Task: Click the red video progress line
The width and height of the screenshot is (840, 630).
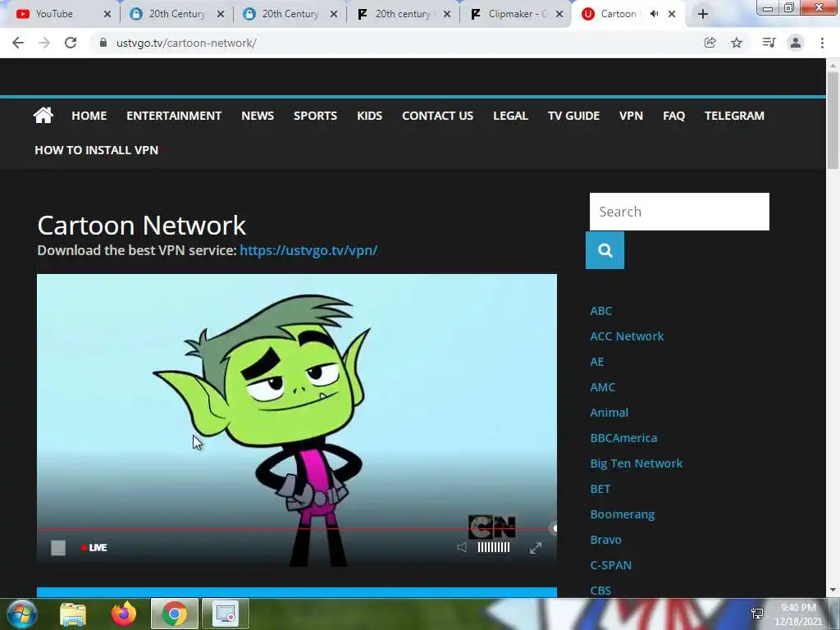Action: point(296,529)
